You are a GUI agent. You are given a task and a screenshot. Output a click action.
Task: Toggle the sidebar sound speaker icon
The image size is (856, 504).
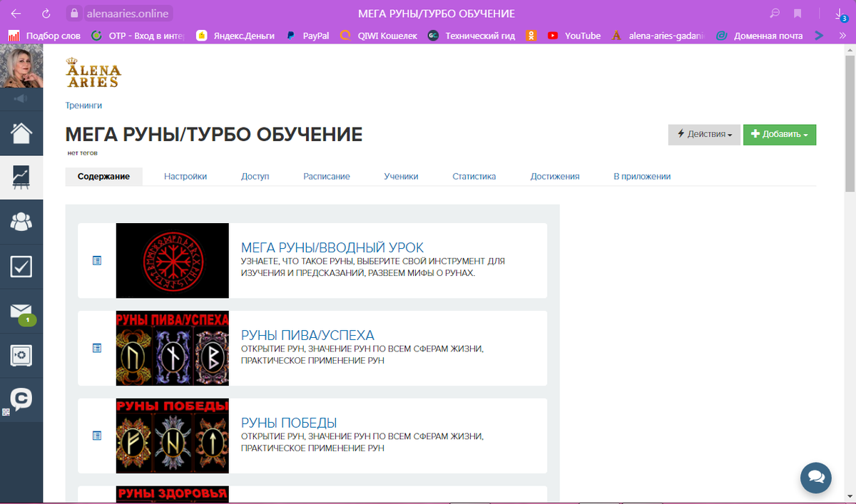(x=20, y=98)
